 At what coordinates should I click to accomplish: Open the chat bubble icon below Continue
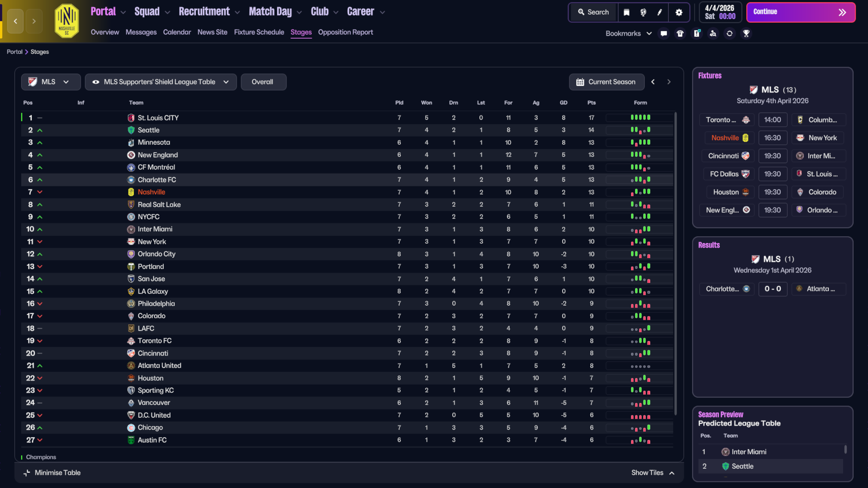664,33
